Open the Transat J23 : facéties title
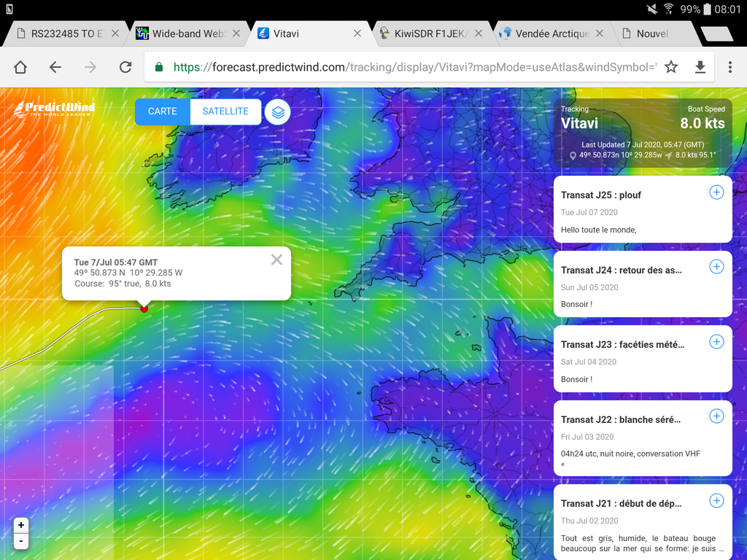This screenshot has width=747, height=560. click(623, 344)
